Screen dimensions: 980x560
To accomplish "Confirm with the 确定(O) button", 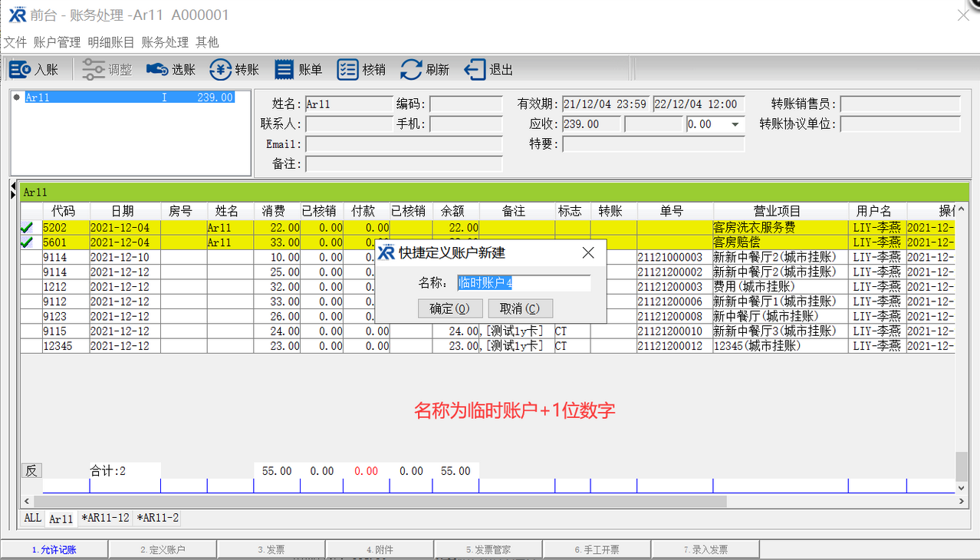I will coord(450,308).
